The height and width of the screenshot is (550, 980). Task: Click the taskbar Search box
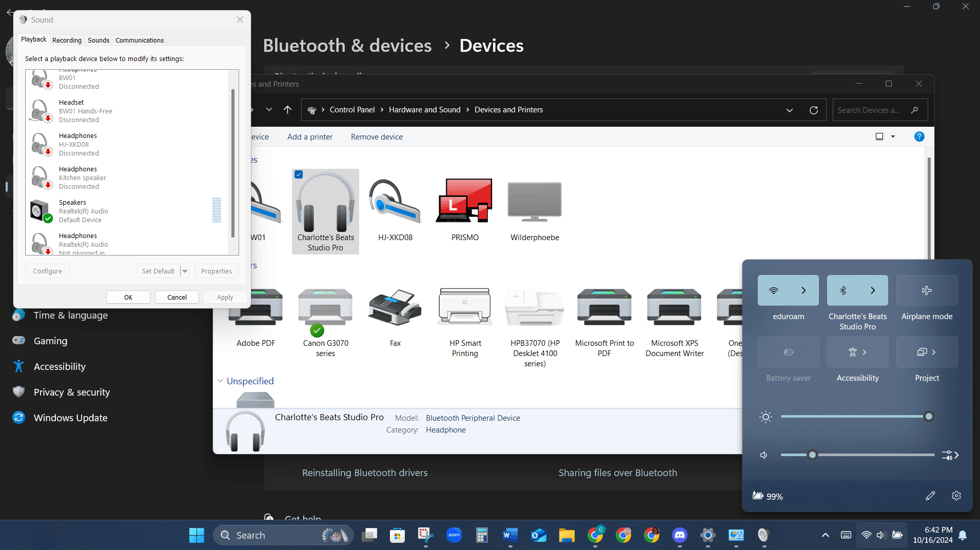tap(283, 535)
